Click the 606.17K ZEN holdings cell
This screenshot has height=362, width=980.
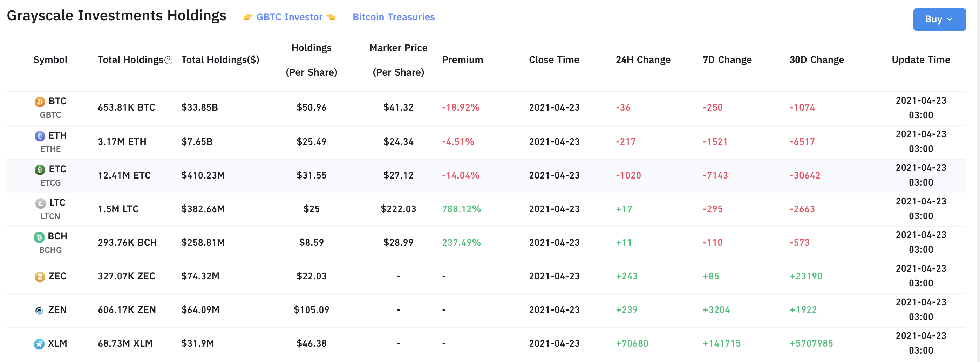127,309
